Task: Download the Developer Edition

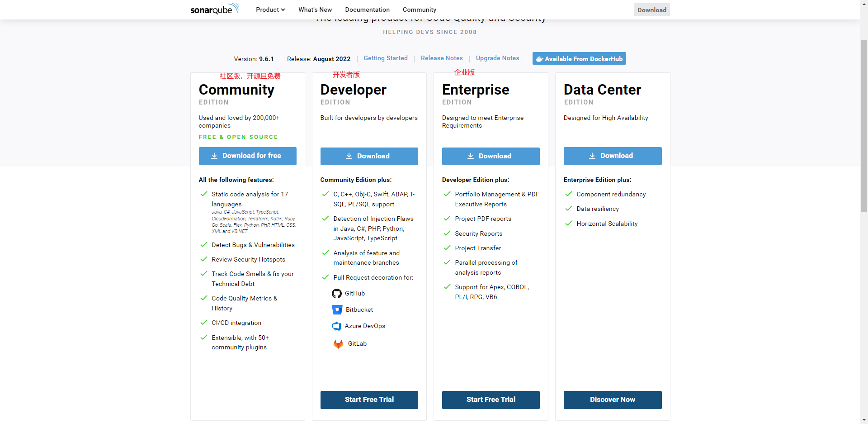Action: pos(369,156)
